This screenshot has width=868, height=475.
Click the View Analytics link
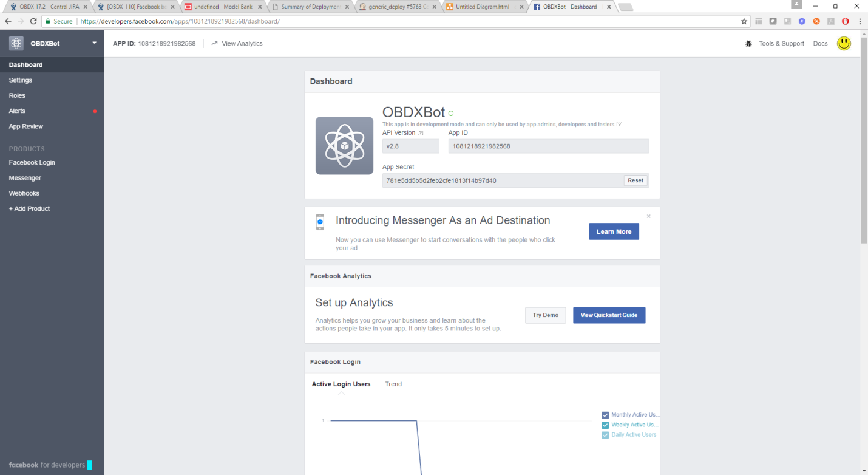[242, 44]
